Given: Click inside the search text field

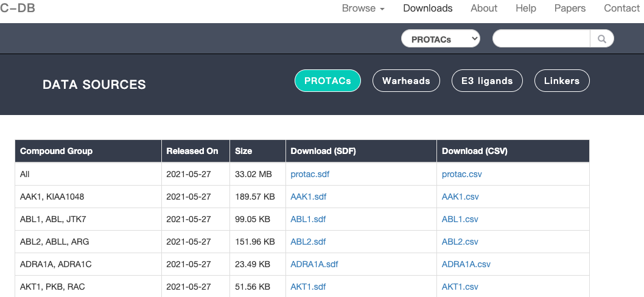Looking at the screenshot, I should (541, 39).
